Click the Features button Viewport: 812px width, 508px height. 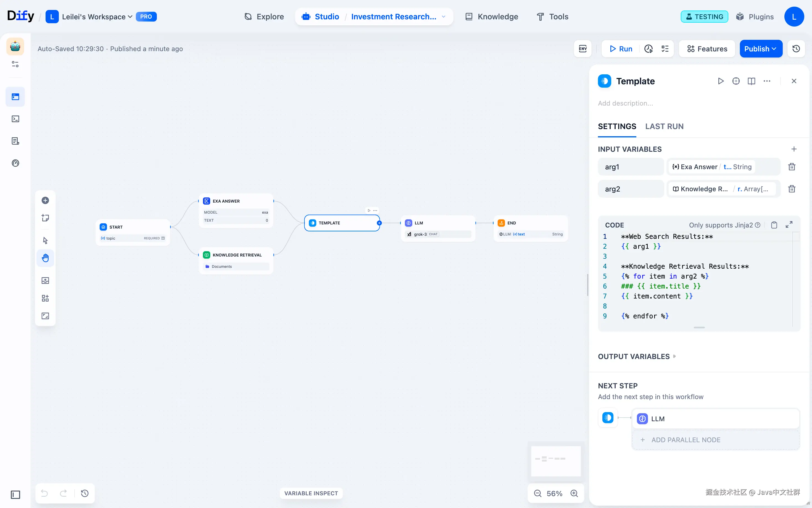(x=707, y=49)
